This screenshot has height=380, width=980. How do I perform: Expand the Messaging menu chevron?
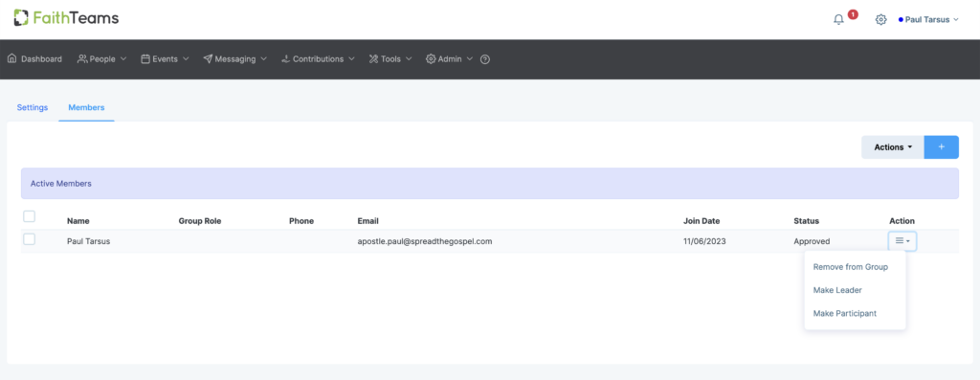[x=264, y=58]
